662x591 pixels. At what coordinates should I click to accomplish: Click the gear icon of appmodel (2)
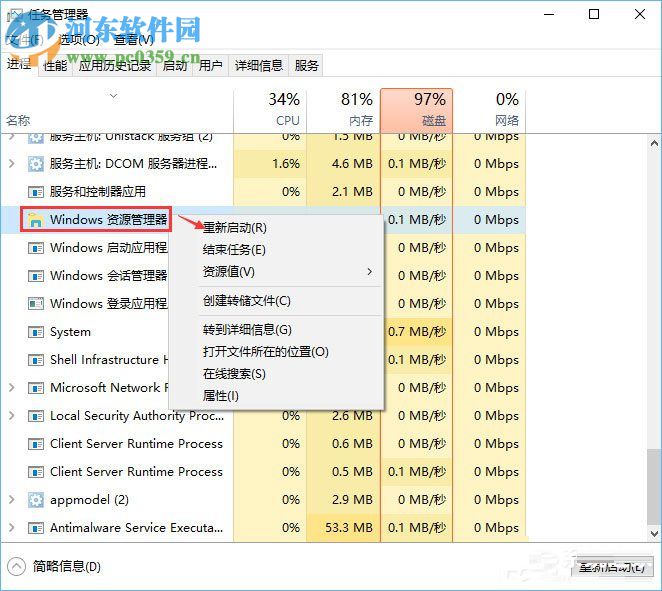[35, 500]
